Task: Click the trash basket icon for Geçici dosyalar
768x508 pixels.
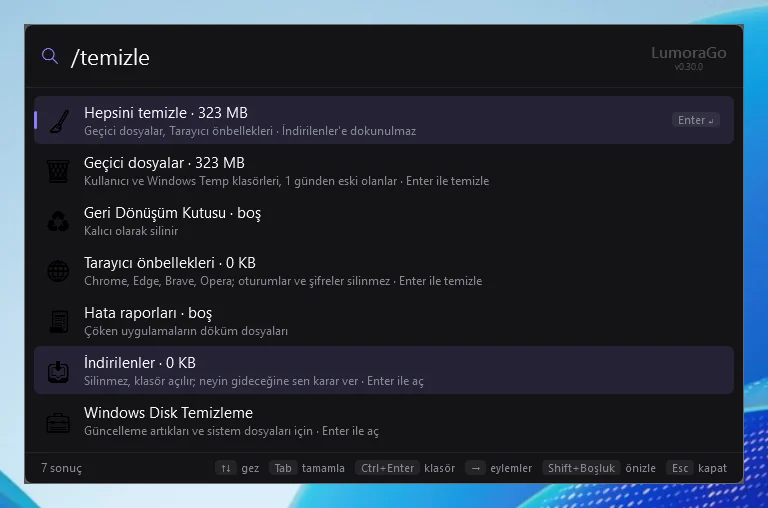Action: pyautogui.click(x=58, y=171)
